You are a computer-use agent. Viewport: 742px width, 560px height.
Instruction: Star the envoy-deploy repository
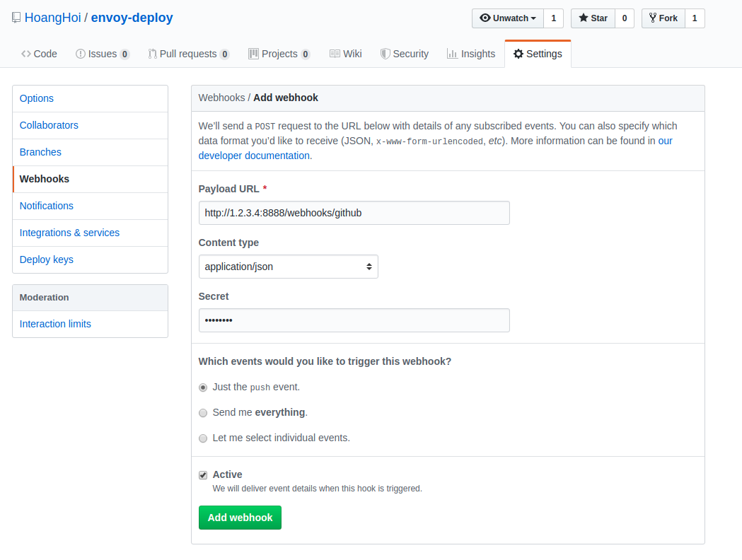[x=593, y=18]
